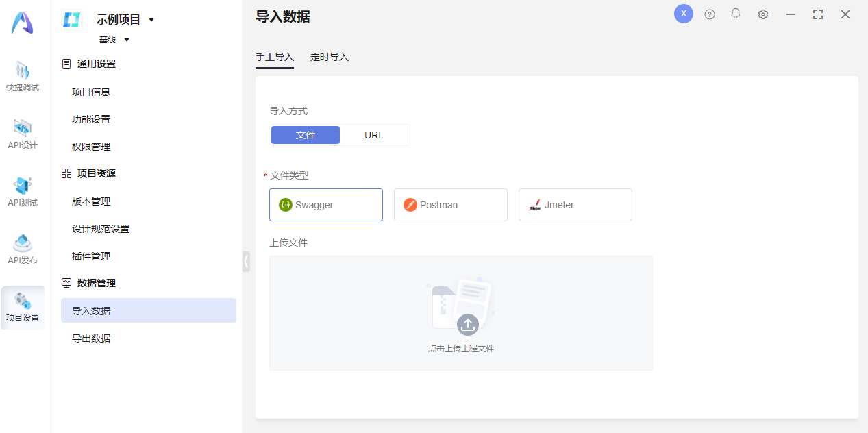The image size is (868, 433).
Task: Open 权限管理 in the sidebar
Action: [x=91, y=147]
